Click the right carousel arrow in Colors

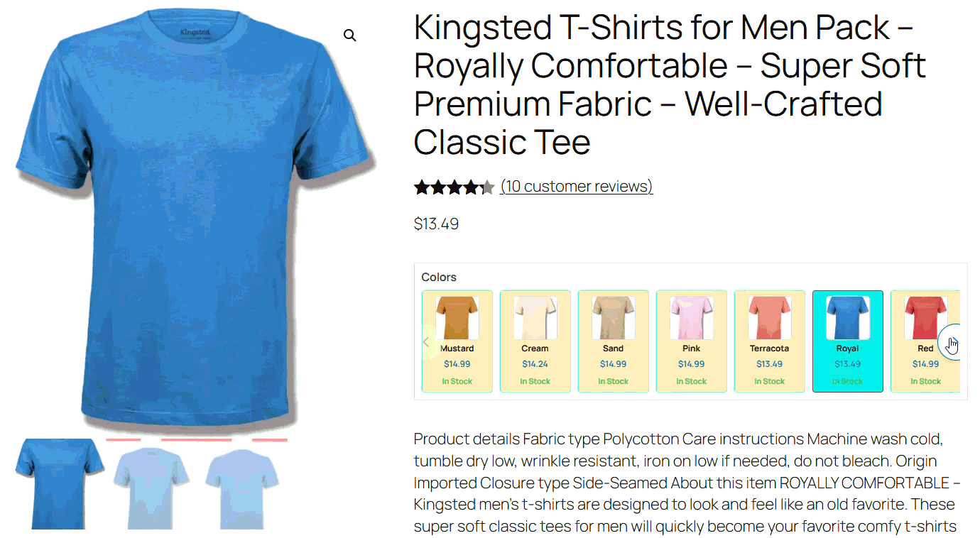pos(951,342)
